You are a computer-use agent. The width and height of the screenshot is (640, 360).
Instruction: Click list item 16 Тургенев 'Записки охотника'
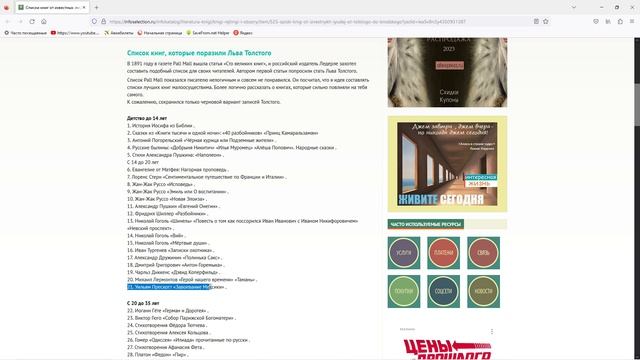[170, 251]
